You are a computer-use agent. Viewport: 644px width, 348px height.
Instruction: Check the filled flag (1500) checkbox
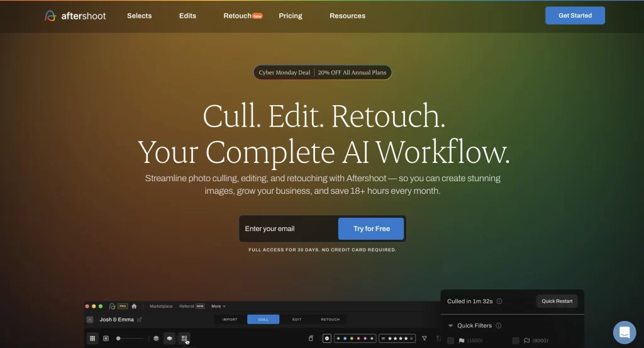click(450, 340)
